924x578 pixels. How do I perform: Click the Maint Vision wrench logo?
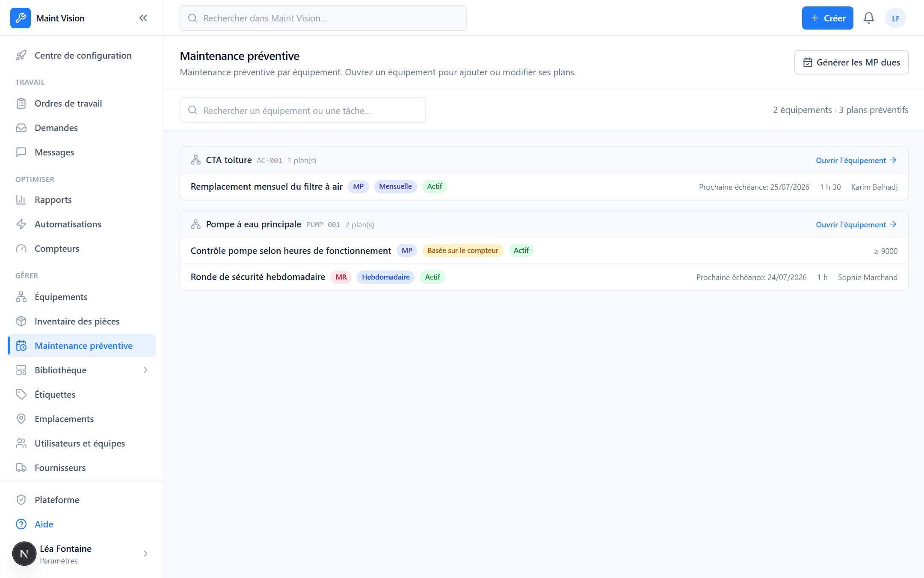(21, 18)
